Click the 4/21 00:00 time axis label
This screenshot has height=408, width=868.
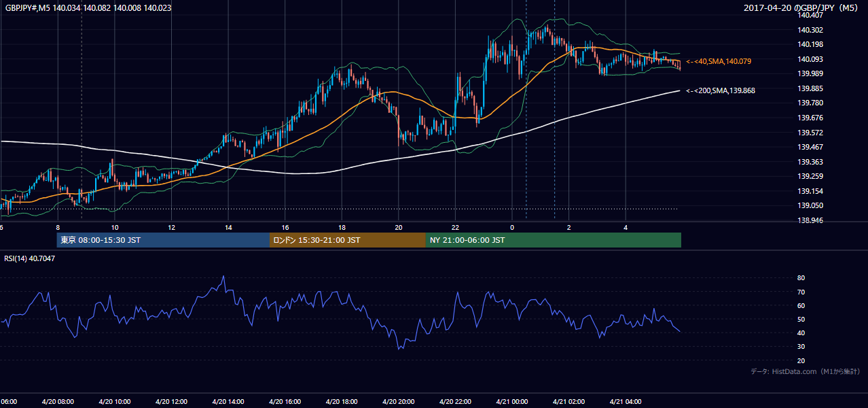pyautogui.click(x=511, y=402)
